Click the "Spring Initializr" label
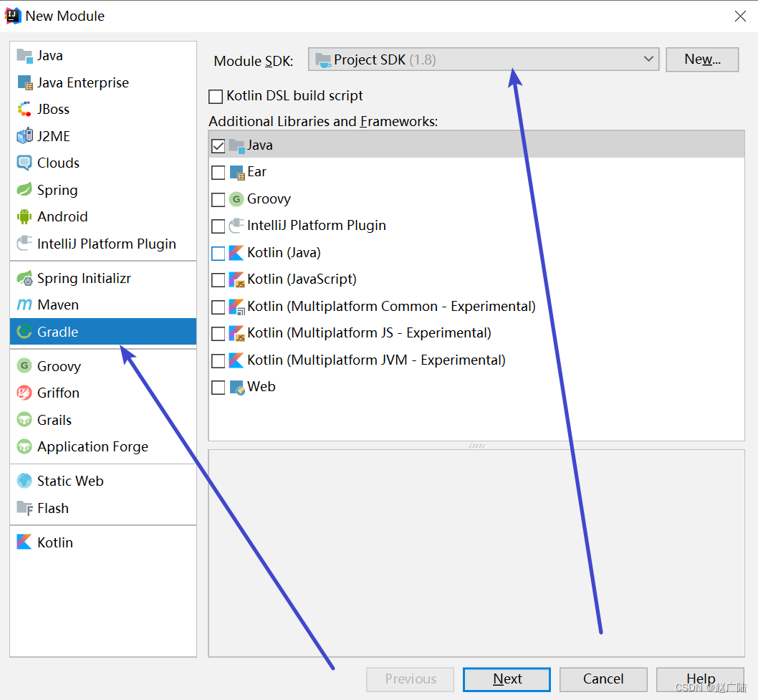This screenshot has height=700, width=758. pyautogui.click(x=84, y=279)
